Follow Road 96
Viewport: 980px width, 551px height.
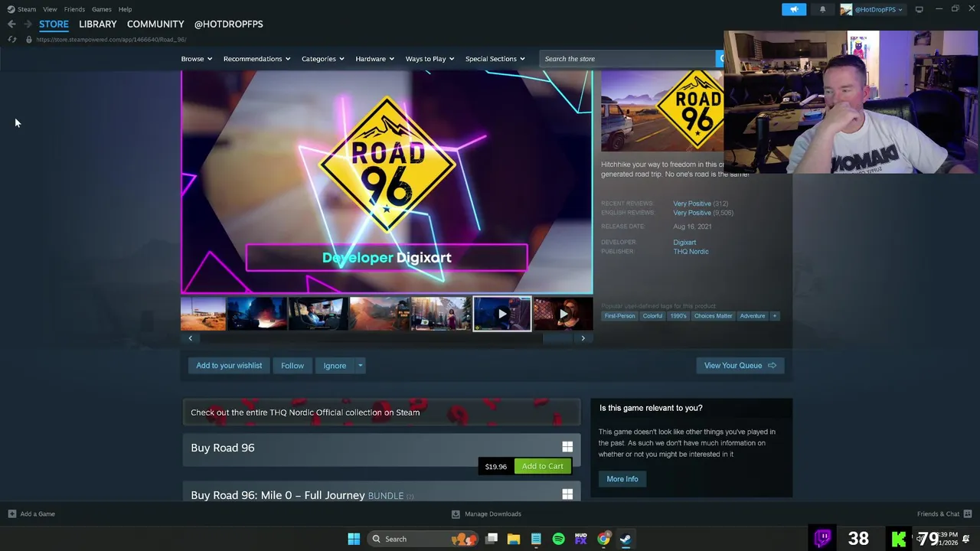coord(292,366)
